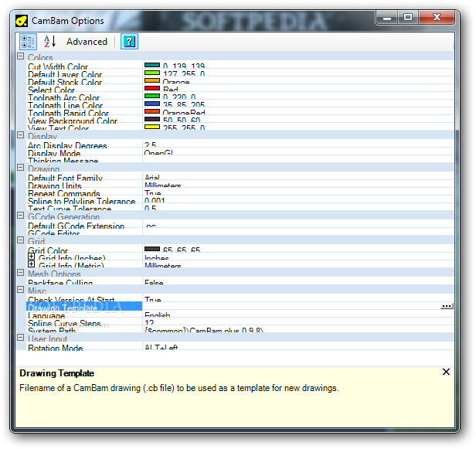The image size is (476, 449).
Task: Switch to categorized property view
Action: click(29, 42)
